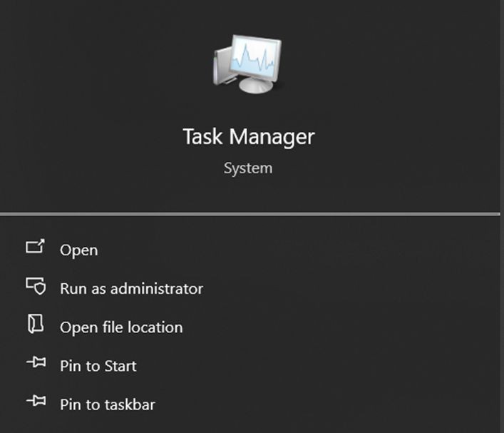Image resolution: width=504 pixels, height=433 pixels.
Task: Click the performance graph on the monitor icon
Action: (x=254, y=58)
